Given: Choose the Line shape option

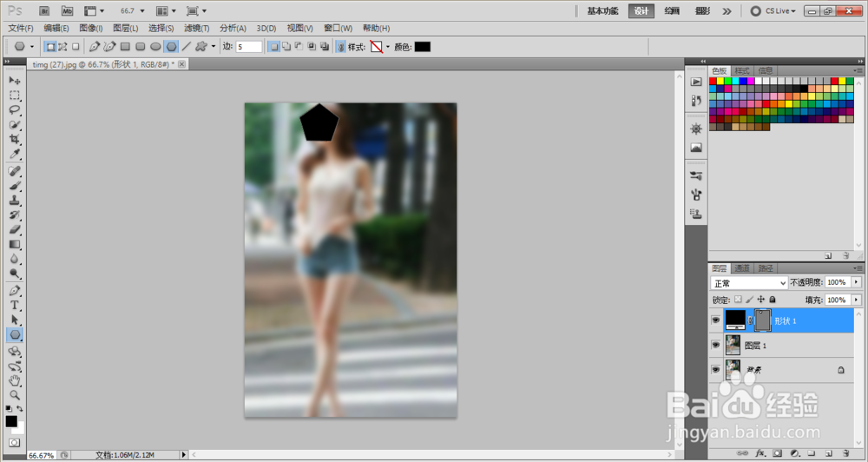Looking at the screenshot, I should 187,47.
